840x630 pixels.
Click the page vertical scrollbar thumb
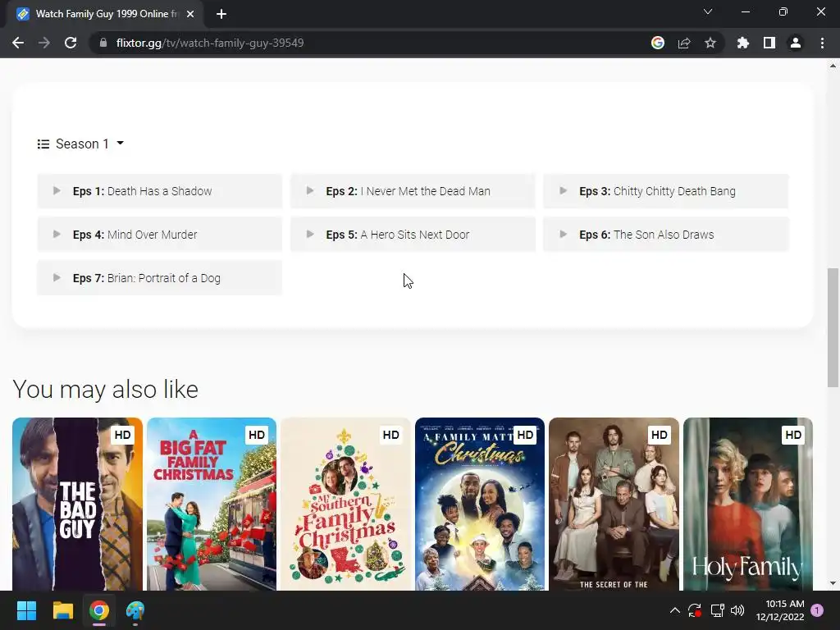833,327
